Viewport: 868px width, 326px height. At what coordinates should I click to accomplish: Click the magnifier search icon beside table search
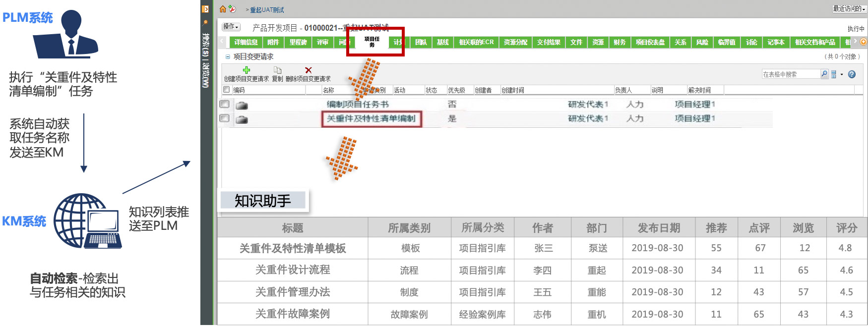pos(824,74)
